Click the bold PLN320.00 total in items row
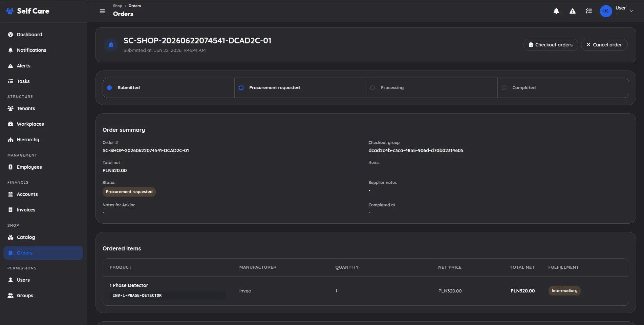The height and width of the screenshot is (325, 644). coord(523,291)
